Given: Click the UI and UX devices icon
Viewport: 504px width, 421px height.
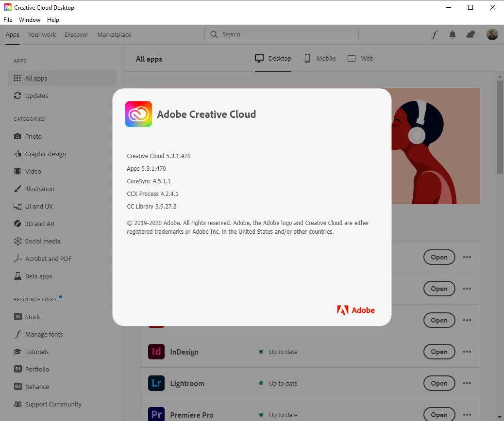Looking at the screenshot, I should coord(17,206).
